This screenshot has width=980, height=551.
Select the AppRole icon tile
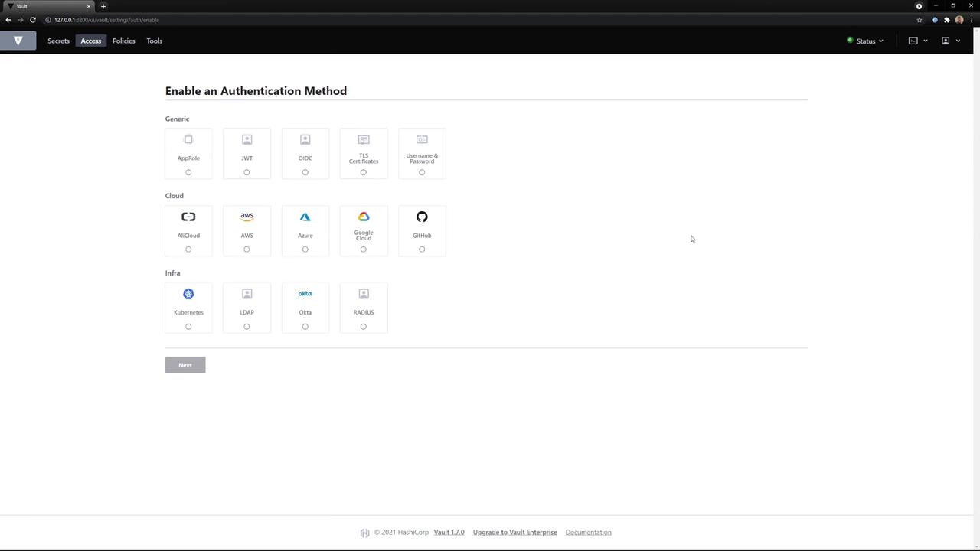pos(188,153)
